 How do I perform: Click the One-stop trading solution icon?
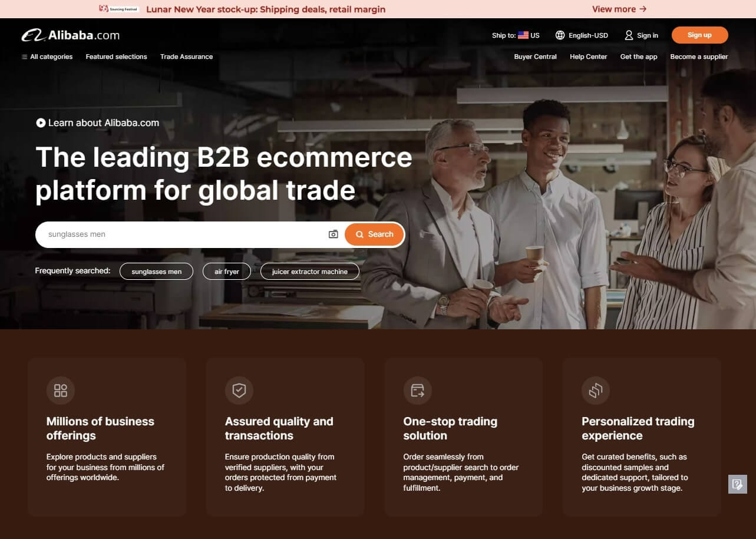417,391
